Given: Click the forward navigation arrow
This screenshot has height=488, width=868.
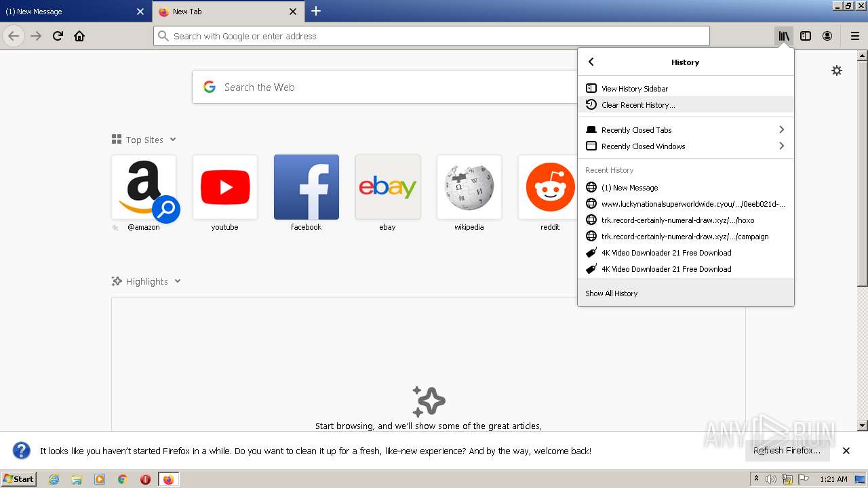Looking at the screenshot, I should (36, 36).
